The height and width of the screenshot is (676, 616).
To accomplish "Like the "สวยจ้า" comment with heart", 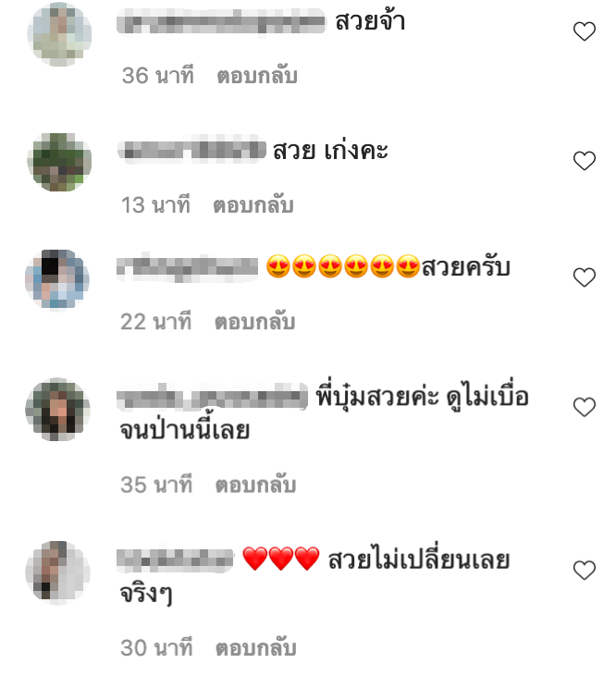I will click(585, 31).
